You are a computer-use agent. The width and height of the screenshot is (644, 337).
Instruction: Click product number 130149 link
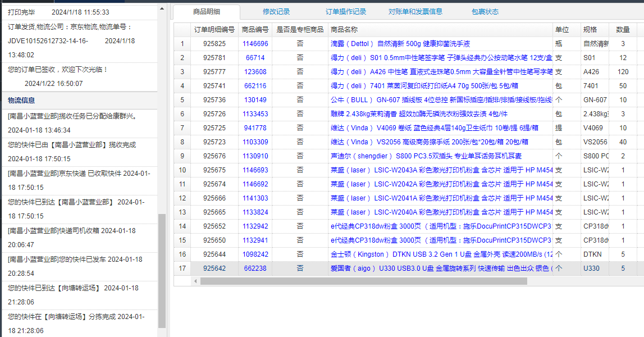[x=255, y=100]
